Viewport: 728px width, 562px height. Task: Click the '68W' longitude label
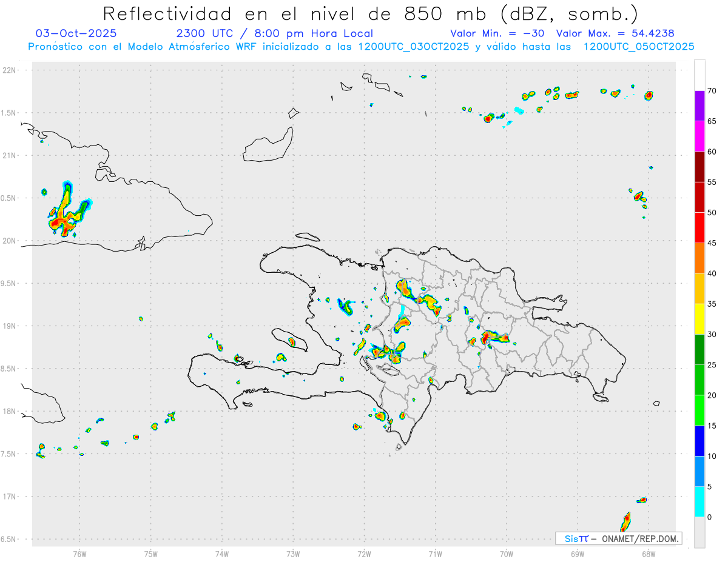[x=649, y=553]
